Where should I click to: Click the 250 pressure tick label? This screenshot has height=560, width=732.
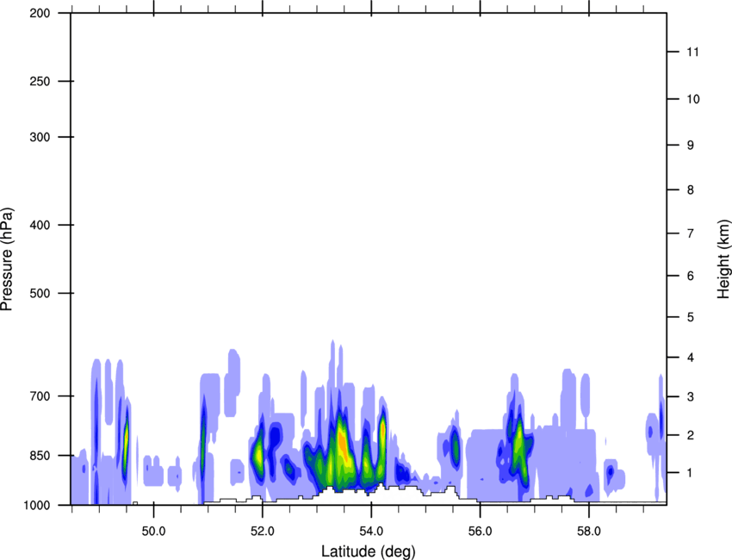(x=40, y=81)
